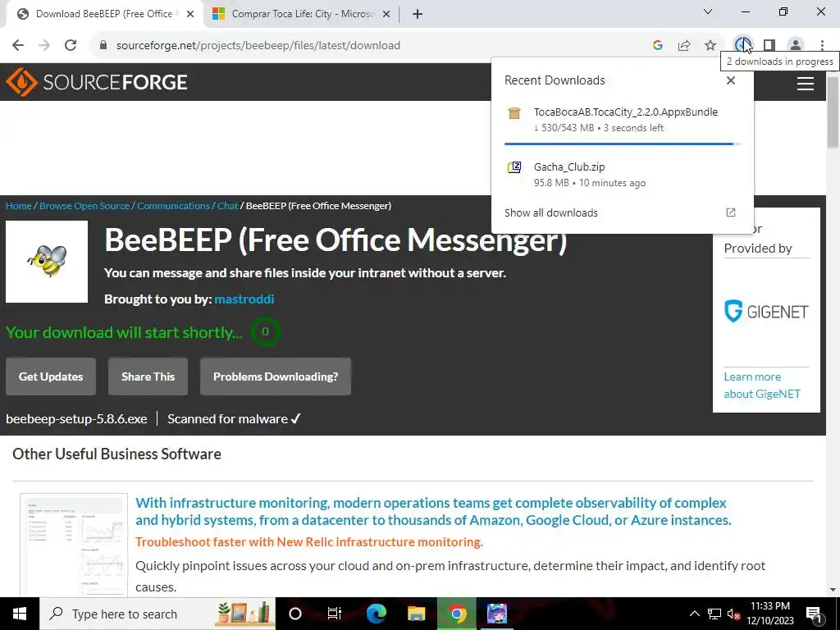Click the Communications breadcrumb link
The image size is (840, 630).
click(x=173, y=206)
